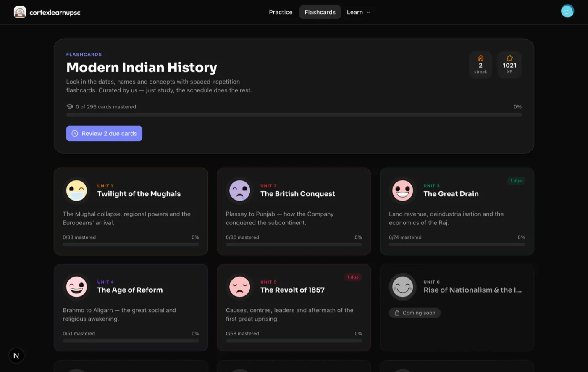Open The Age of Reform unit
588x372 pixels.
131,308
